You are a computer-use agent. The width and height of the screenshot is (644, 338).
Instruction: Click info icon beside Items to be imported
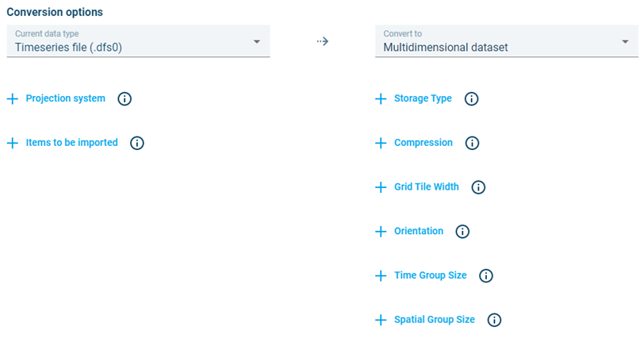137,144
